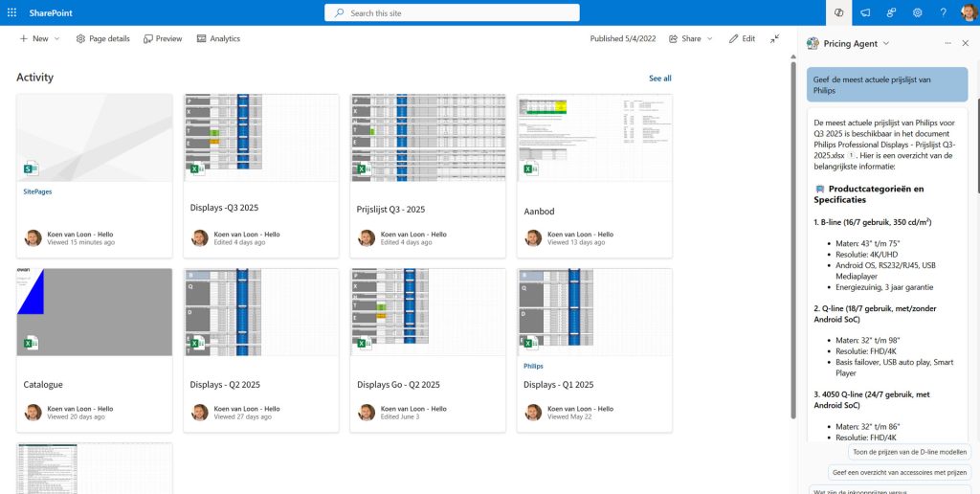
Task: Click the Pricing Agent logo icon
Action: click(813, 43)
